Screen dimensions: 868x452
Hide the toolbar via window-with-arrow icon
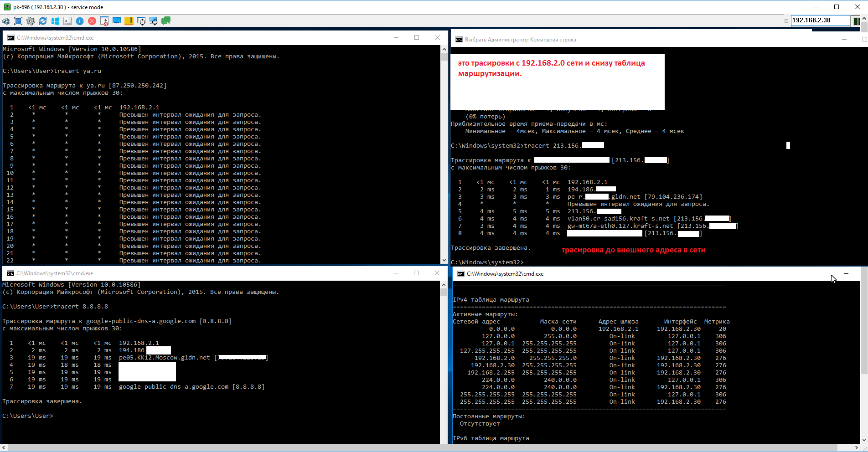coord(104,21)
